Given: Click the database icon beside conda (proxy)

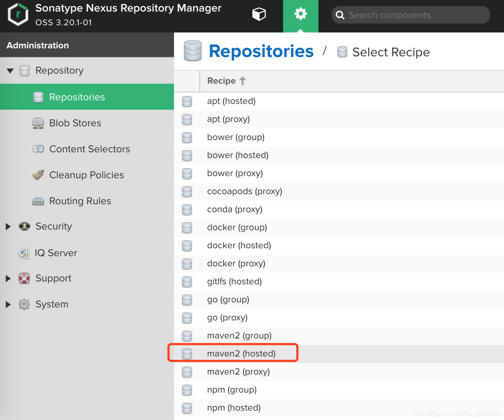Looking at the screenshot, I should pos(187,210).
